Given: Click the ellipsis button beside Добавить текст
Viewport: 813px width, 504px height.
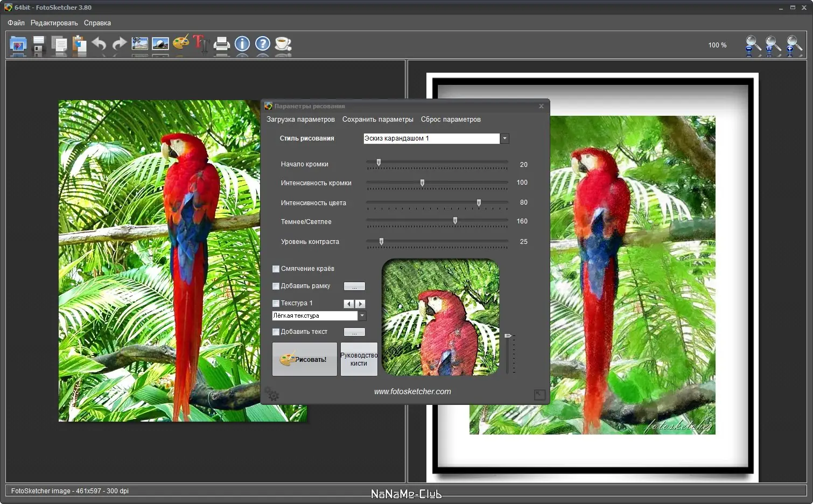Looking at the screenshot, I should (x=354, y=332).
